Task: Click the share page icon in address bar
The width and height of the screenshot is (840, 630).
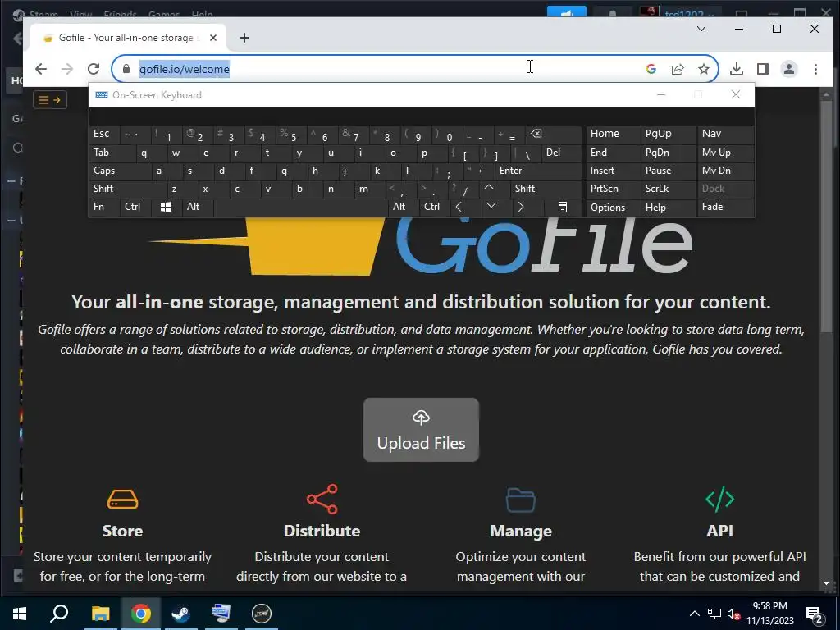Action: coord(678,69)
